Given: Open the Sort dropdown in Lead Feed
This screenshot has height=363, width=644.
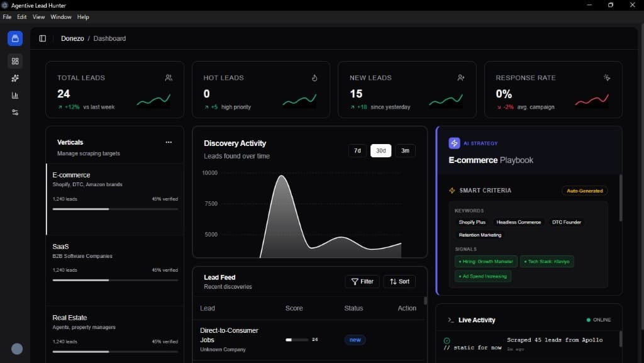Looking at the screenshot, I should pos(399,282).
